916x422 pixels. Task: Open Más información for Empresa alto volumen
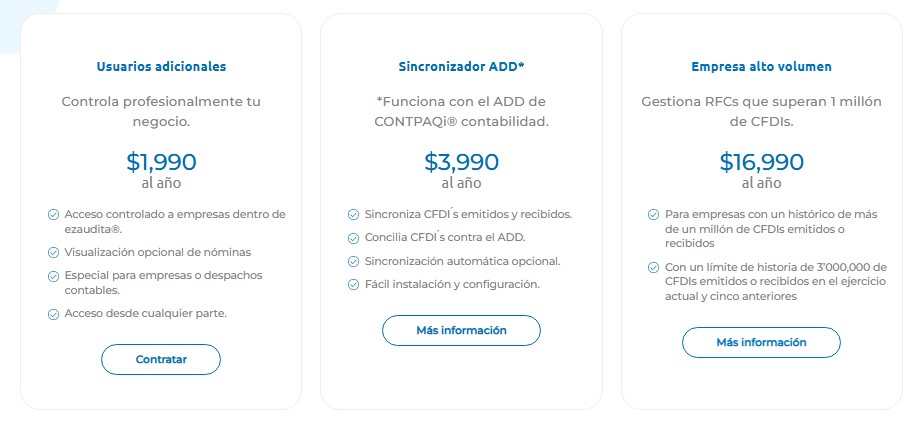click(761, 342)
